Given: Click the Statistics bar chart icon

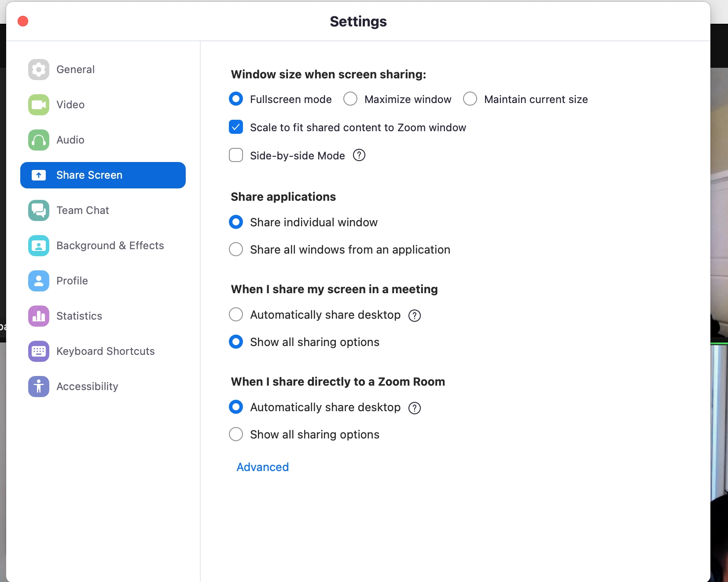Looking at the screenshot, I should (39, 316).
